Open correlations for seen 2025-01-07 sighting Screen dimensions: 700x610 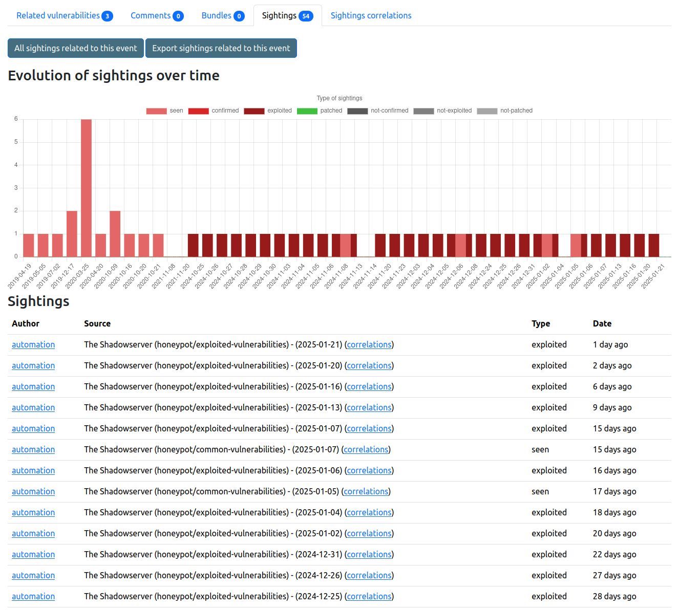coord(366,449)
